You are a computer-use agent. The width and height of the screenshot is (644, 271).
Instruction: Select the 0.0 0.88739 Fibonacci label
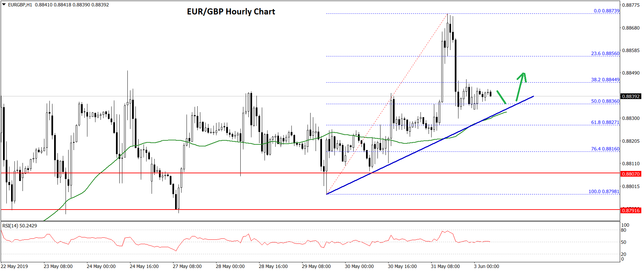click(606, 11)
